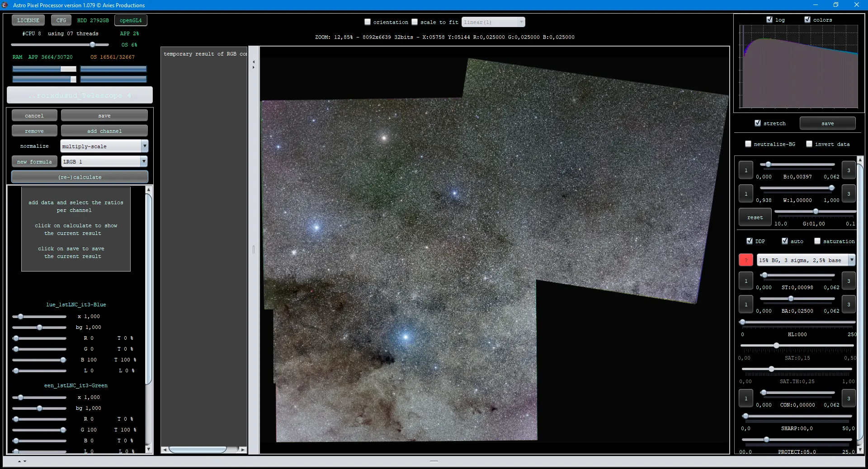The width and height of the screenshot is (868, 469).
Task: Toggle the scale to fit checkbox
Action: [x=415, y=22]
